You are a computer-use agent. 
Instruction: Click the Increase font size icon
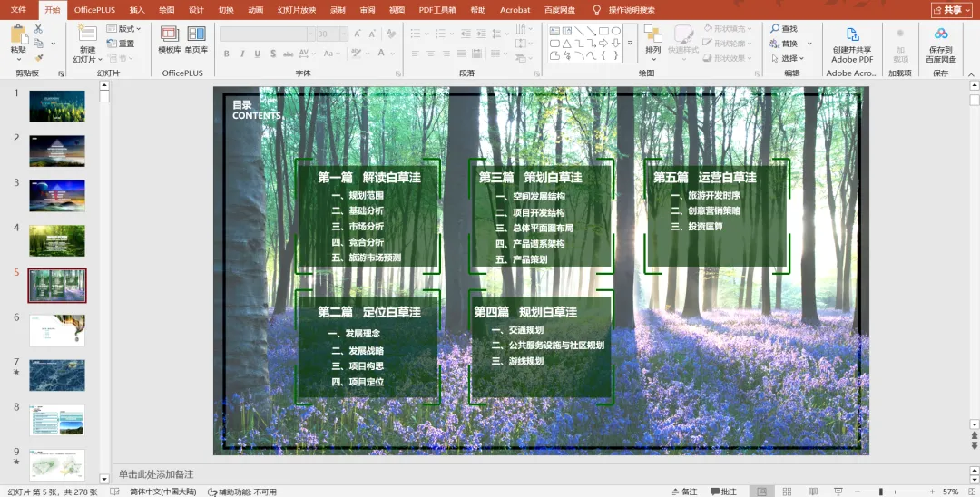pos(357,34)
